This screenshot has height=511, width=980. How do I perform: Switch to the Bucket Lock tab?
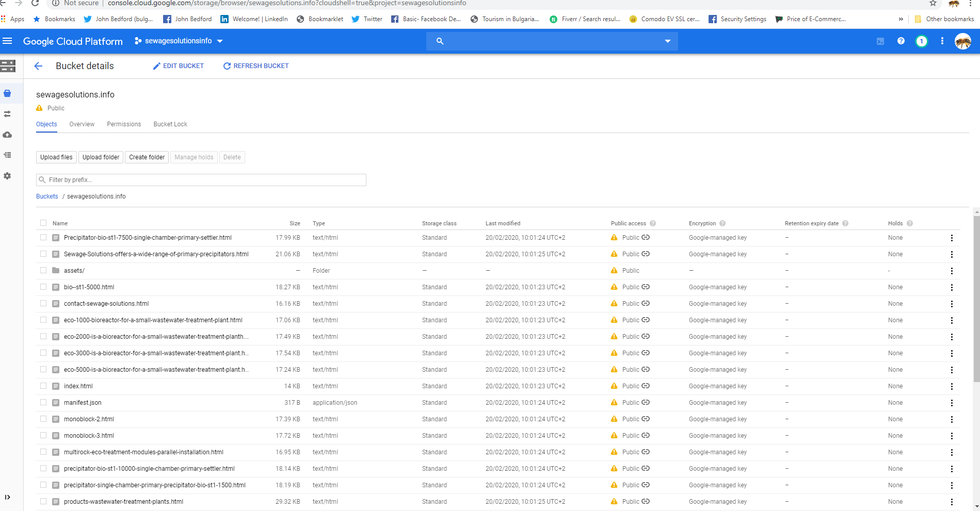point(170,124)
